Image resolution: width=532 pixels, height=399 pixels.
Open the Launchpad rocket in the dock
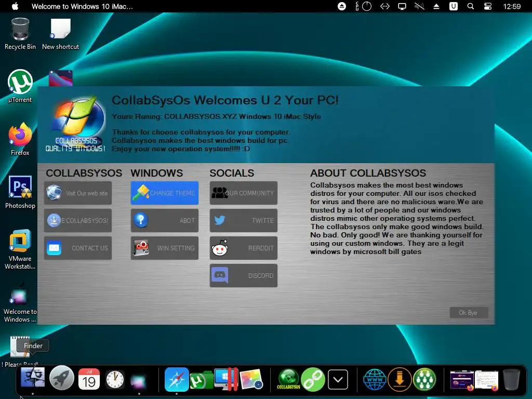[x=62, y=379]
